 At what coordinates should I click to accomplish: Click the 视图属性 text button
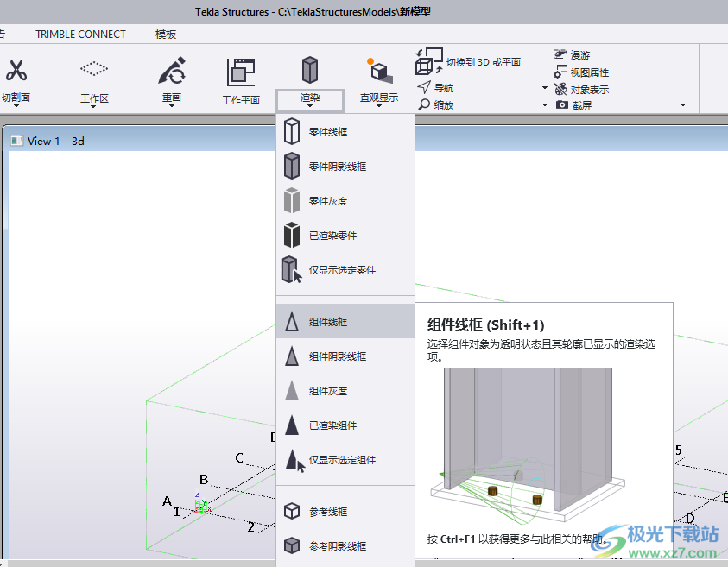click(590, 72)
